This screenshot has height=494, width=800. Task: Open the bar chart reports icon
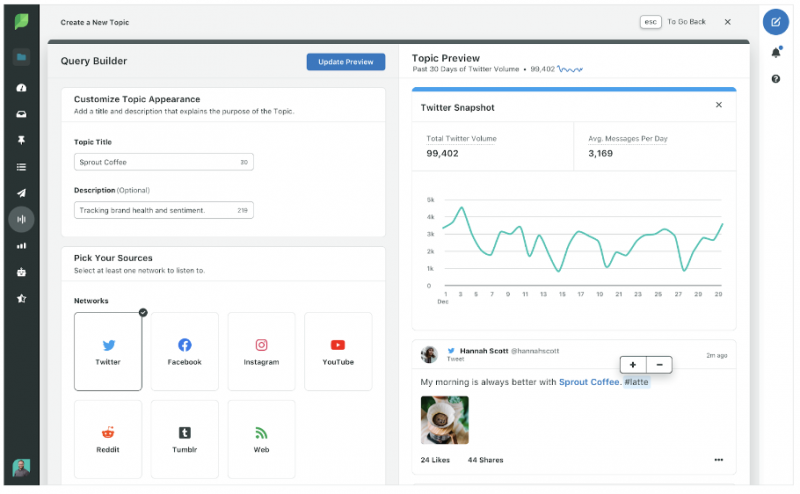(21, 246)
